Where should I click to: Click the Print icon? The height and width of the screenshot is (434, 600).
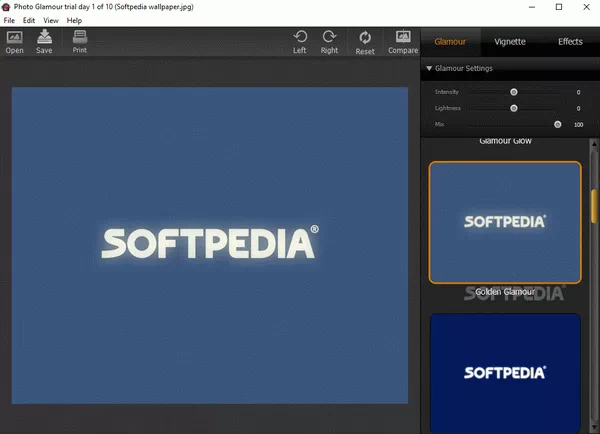pyautogui.click(x=80, y=38)
